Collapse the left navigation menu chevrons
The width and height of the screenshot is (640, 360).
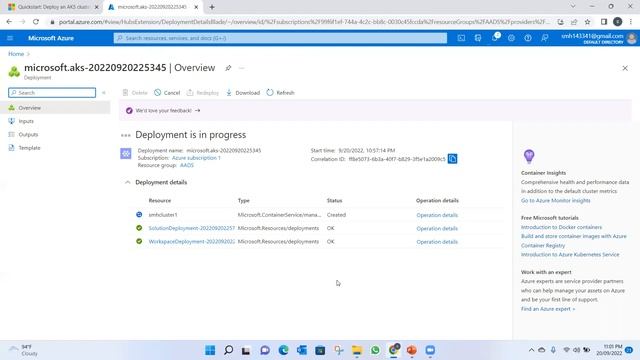point(104,93)
